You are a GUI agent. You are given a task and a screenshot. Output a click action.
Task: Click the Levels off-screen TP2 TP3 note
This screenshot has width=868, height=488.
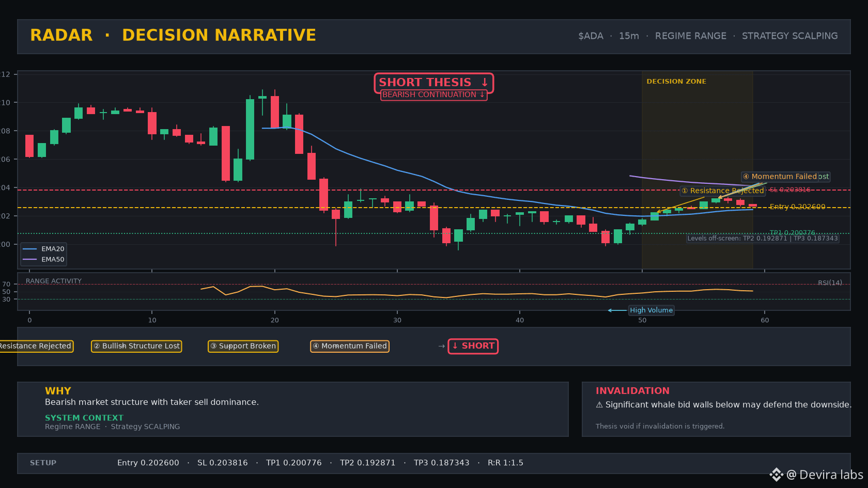[763, 238]
